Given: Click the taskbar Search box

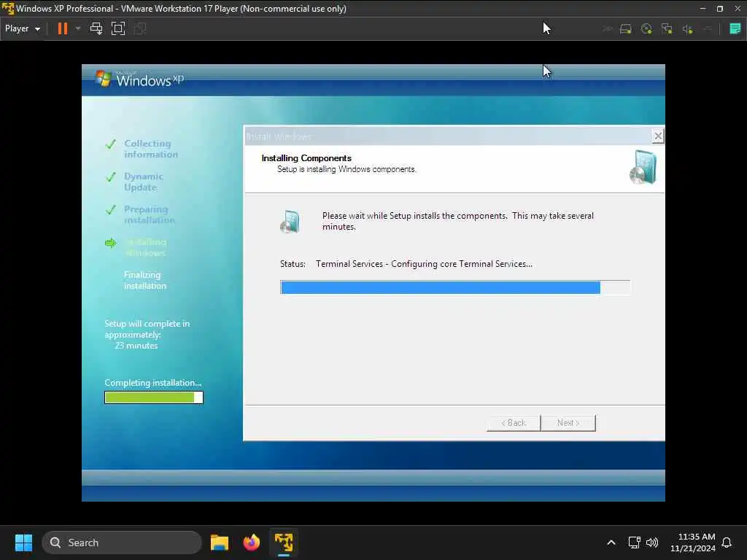Looking at the screenshot, I should click(x=122, y=542).
